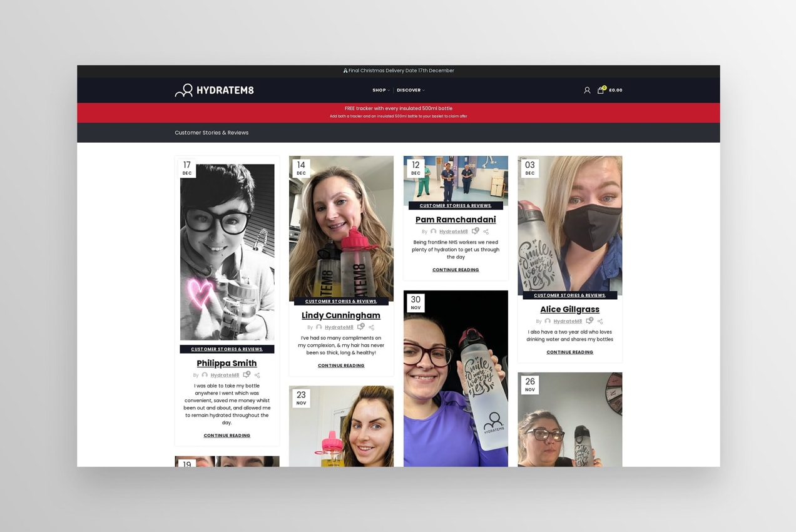Screen dimensions: 796x532
Task: Select the Customer Stories & Reviews breadcrumb
Action: click(x=212, y=133)
